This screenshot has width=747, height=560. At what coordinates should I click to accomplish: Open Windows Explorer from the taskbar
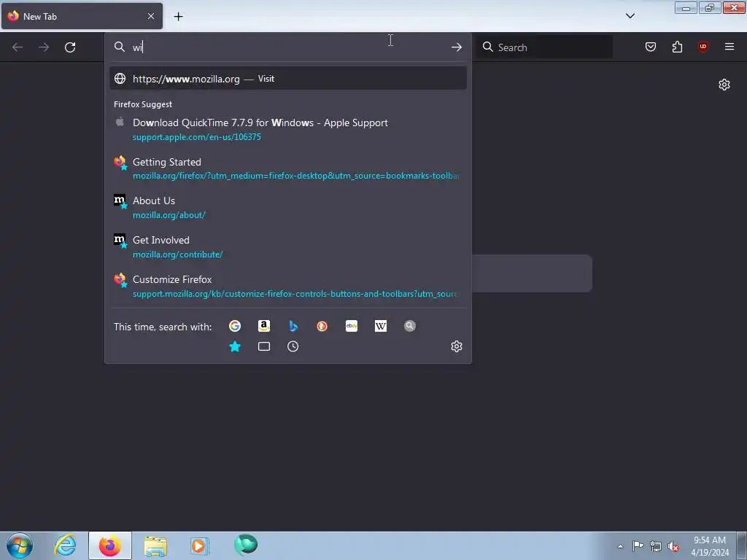pyautogui.click(x=155, y=545)
